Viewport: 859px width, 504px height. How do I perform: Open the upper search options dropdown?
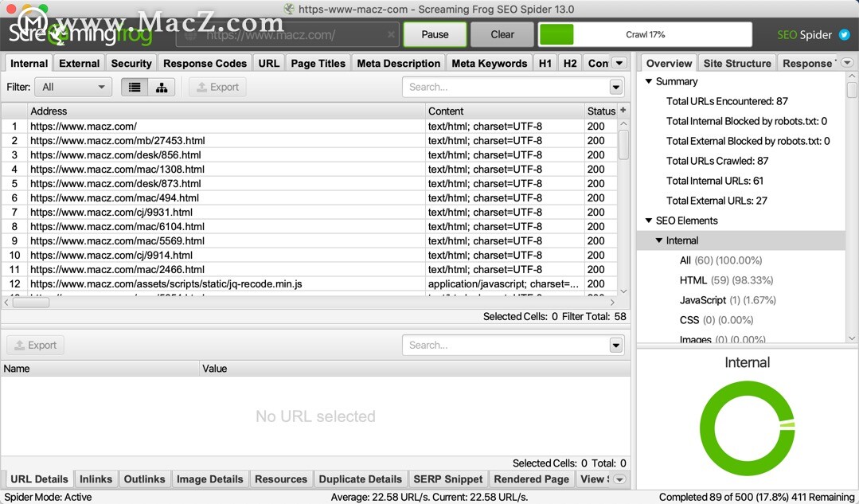(x=616, y=87)
